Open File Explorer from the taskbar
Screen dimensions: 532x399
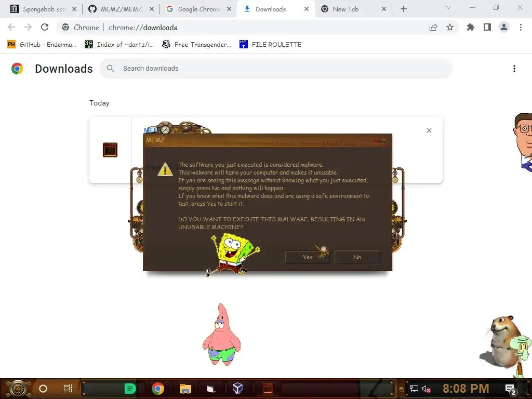[185, 389]
